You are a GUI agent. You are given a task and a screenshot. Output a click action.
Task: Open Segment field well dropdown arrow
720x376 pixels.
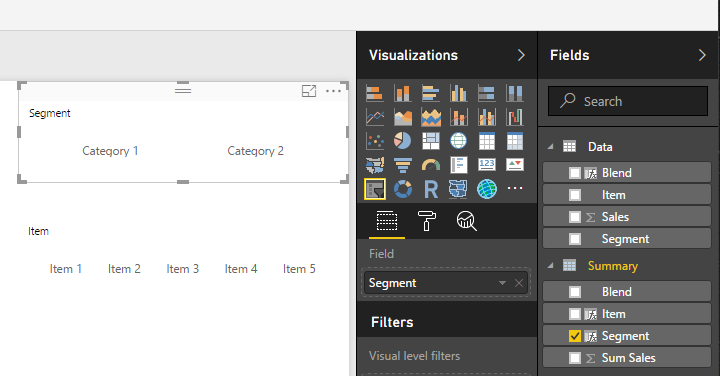502,283
